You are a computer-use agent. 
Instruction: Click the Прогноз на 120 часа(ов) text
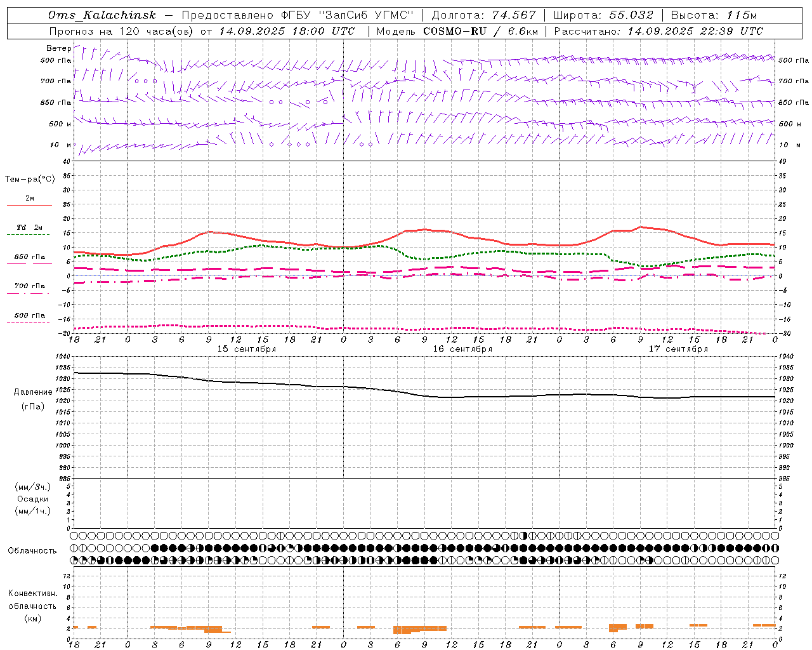pos(122,30)
